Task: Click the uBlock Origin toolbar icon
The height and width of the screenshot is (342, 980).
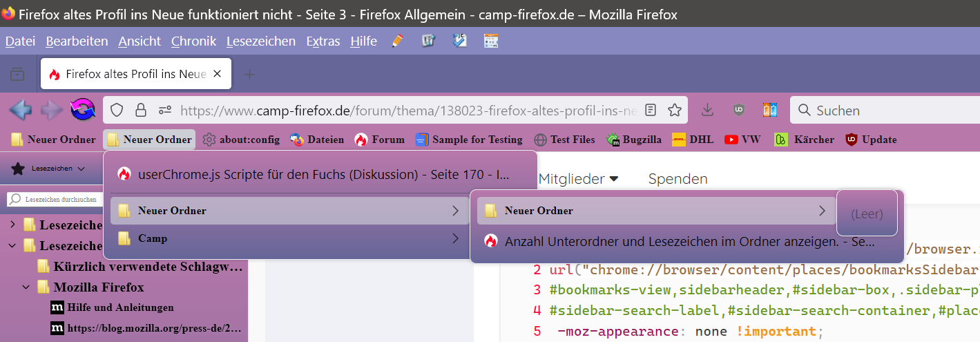Action: pos(738,110)
